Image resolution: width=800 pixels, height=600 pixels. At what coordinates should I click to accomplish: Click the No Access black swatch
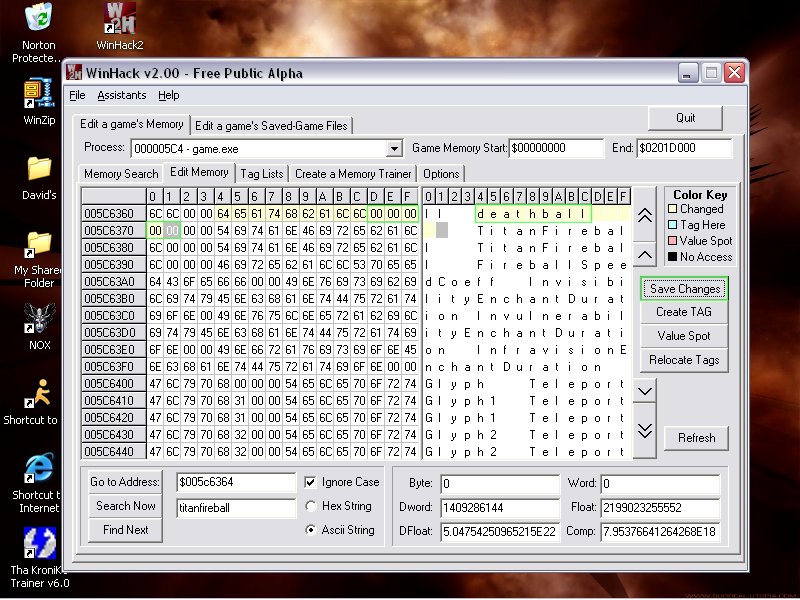click(672, 257)
